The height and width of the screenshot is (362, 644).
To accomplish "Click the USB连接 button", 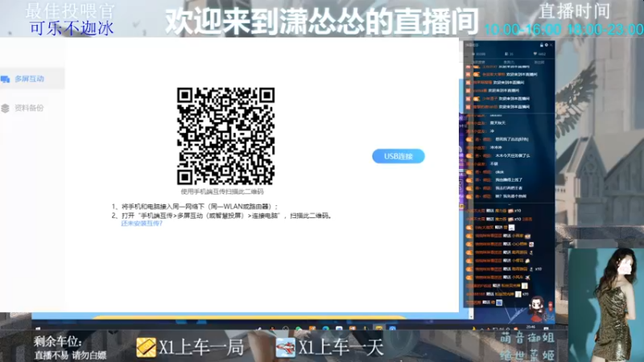I will (398, 156).
